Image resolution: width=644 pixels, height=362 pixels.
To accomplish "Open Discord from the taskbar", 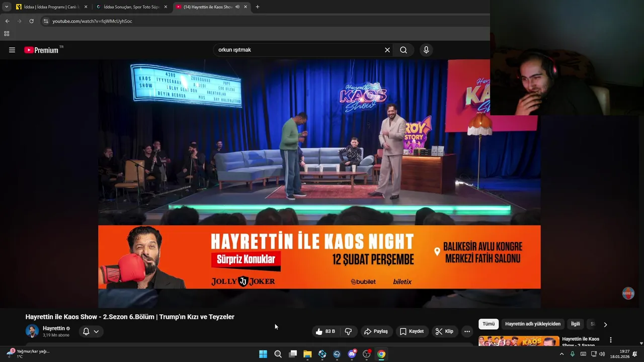I will pyautogui.click(x=352, y=354).
